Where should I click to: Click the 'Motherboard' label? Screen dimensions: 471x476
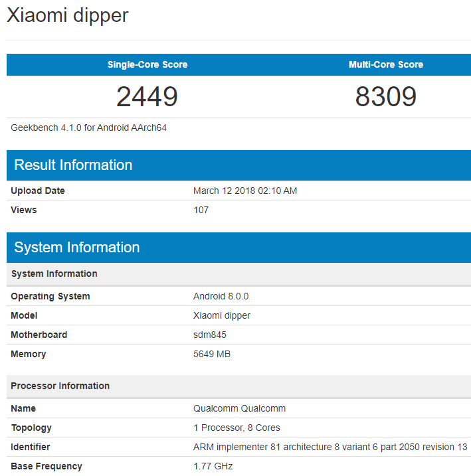click(x=39, y=335)
